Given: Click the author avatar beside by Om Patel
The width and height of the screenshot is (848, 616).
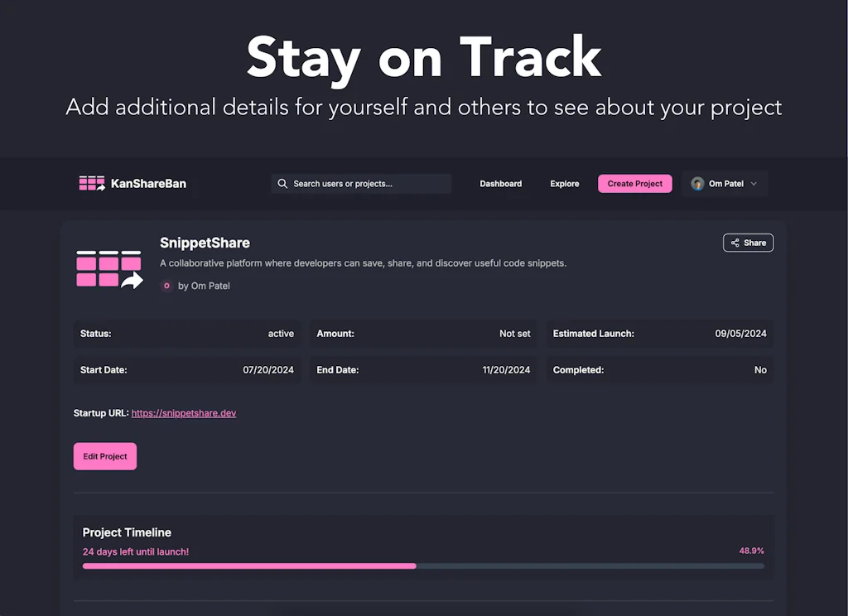Looking at the screenshot, I should [166, 286].
